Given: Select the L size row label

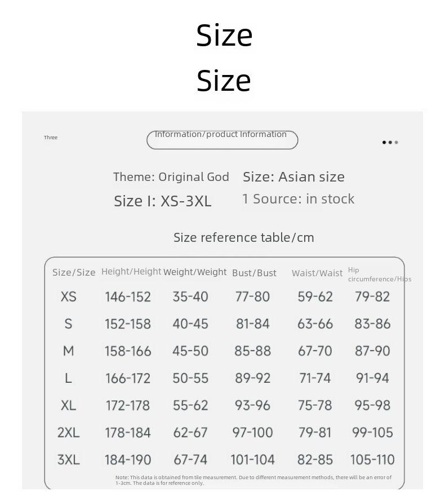Looking at the screenshot, I should tap(68, 378).
